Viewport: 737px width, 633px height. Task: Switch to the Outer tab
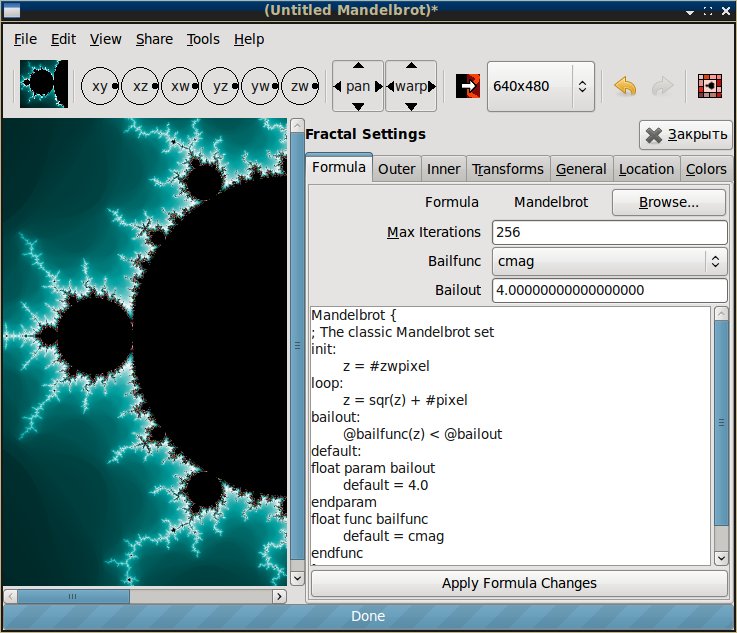click(x=397, y=169)
